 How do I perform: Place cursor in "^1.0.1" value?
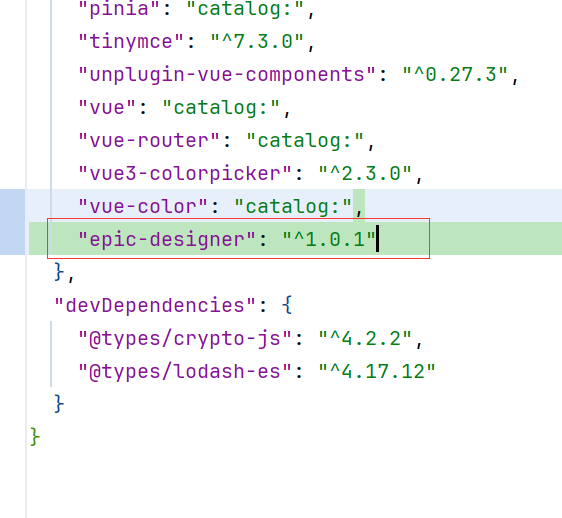(329, 239)
